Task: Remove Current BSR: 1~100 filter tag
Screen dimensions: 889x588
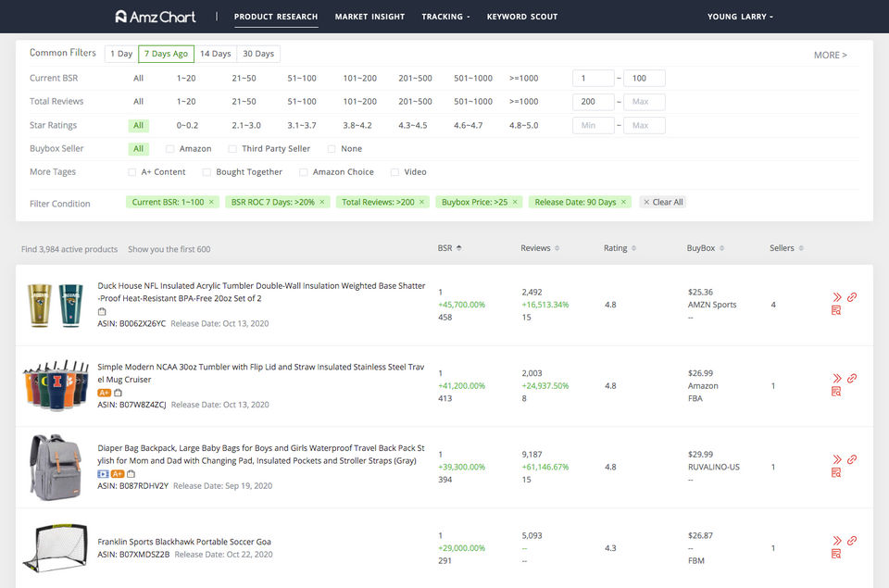Action: pos(211,202)
